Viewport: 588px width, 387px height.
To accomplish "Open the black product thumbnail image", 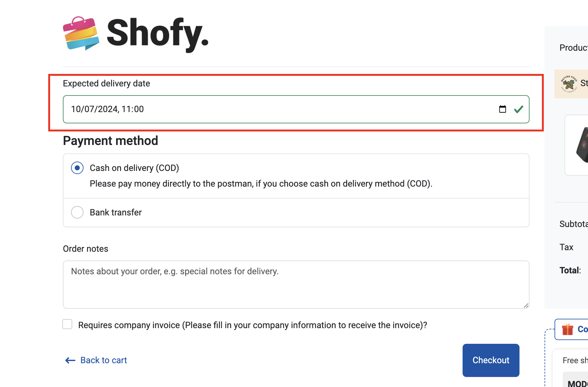I will (x=582, y=145).
